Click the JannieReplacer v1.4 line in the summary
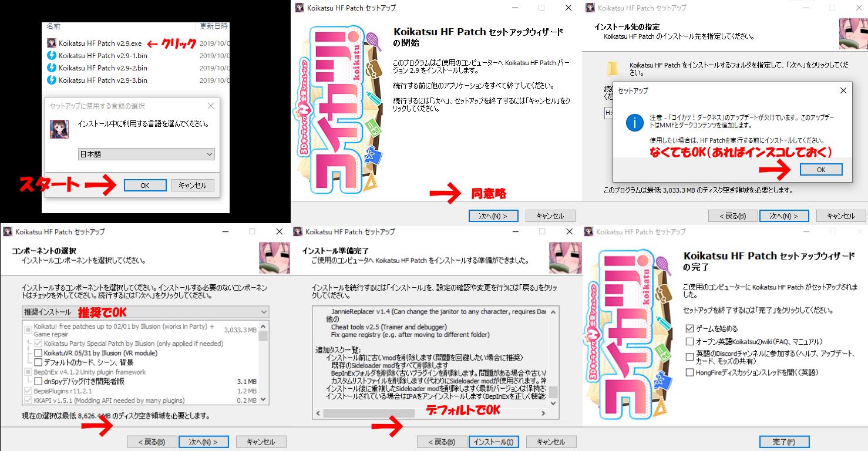868x451 pixels. tap(439, 311)
